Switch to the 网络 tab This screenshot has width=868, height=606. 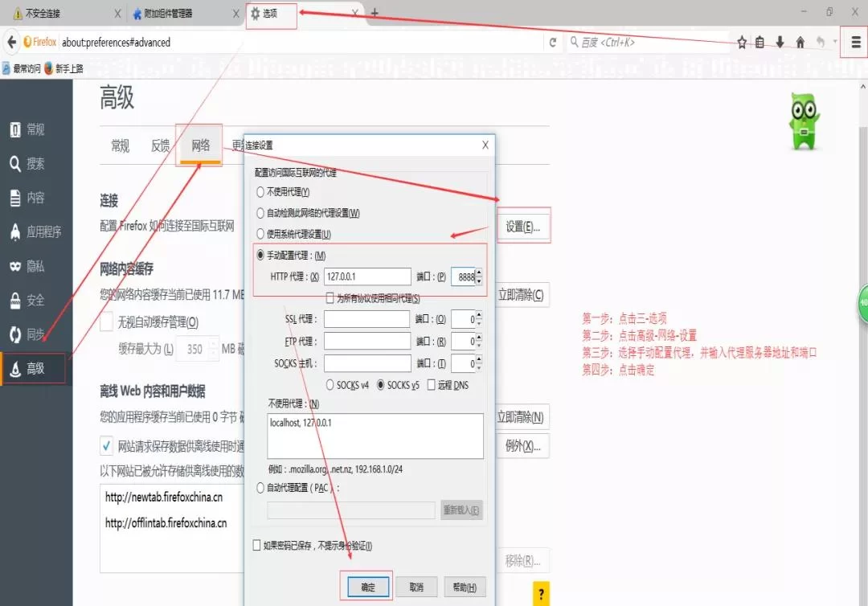(200, 145)
